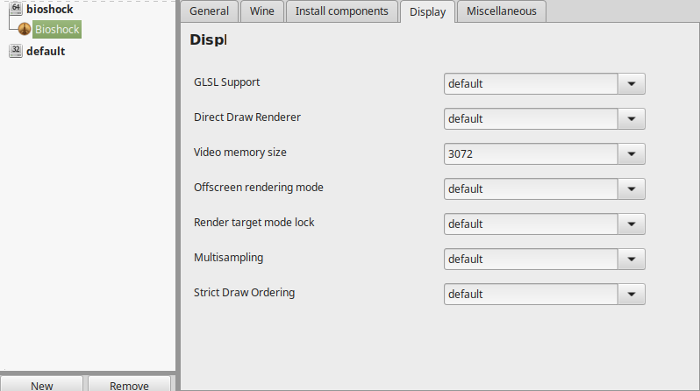
Task: Switch to the Wine tab
Action: (x=262, y=11)
